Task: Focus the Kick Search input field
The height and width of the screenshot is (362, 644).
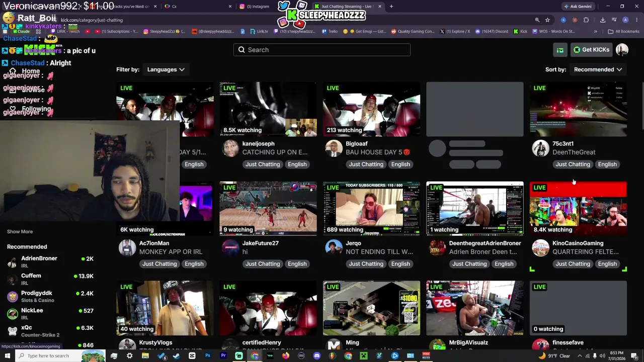Action: [x=322, y=50]
